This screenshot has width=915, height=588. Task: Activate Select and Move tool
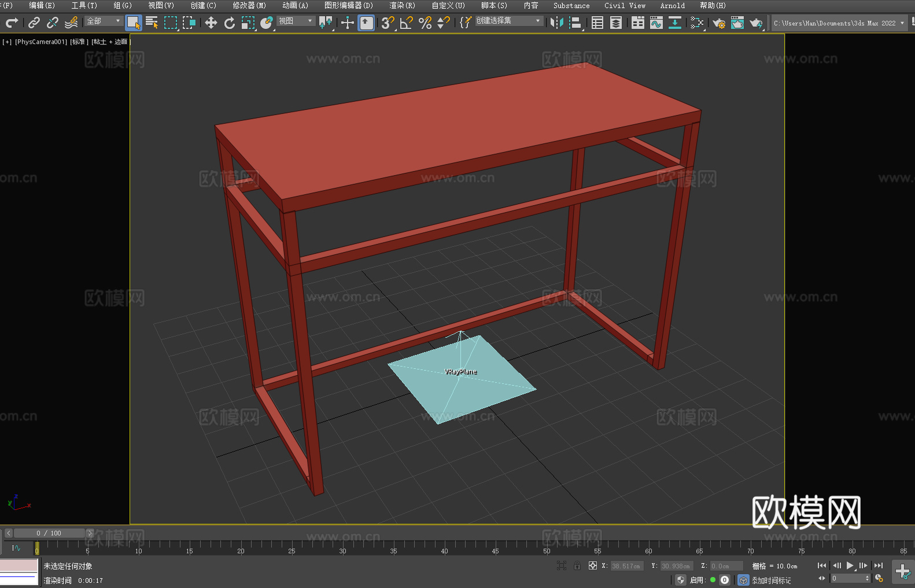(211, 23)
